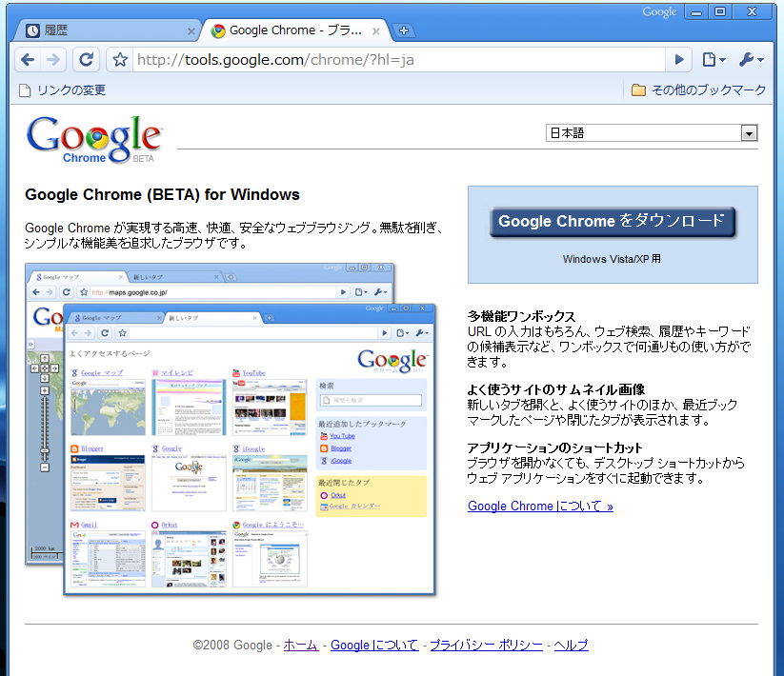Click the Google Chrome をダウンロード button

click(x=613, y=221)
